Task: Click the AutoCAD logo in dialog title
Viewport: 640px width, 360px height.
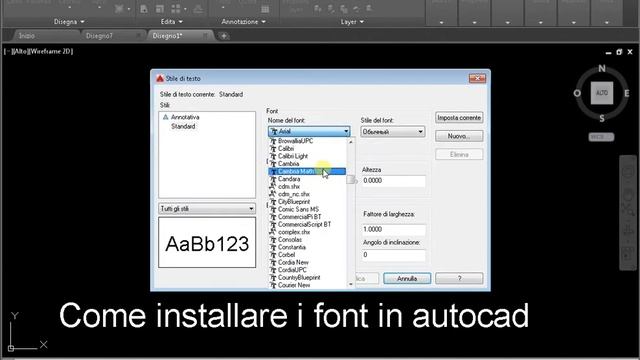Action: tap(160, 78)
